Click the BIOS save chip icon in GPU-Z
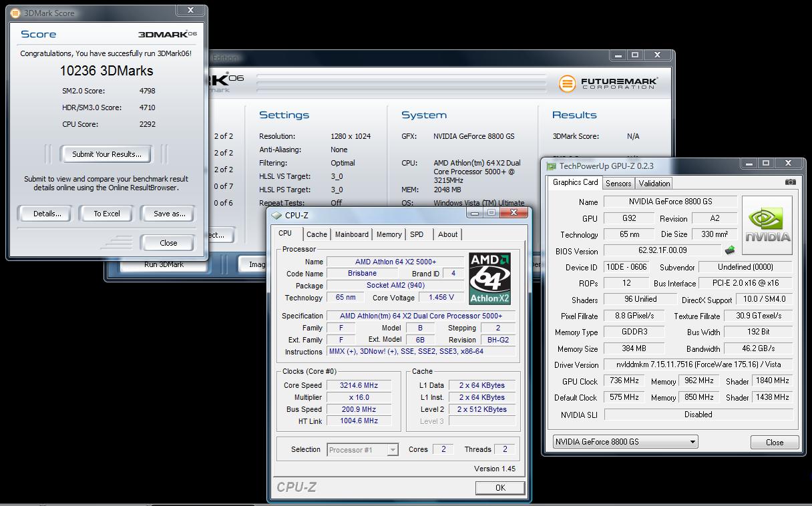 tap(730, 250)
